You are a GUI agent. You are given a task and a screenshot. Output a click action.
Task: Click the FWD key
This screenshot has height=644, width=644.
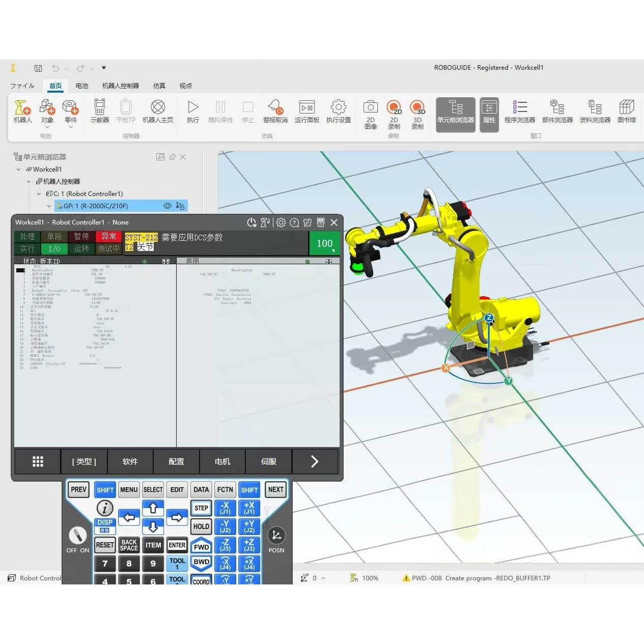(201, 546)
